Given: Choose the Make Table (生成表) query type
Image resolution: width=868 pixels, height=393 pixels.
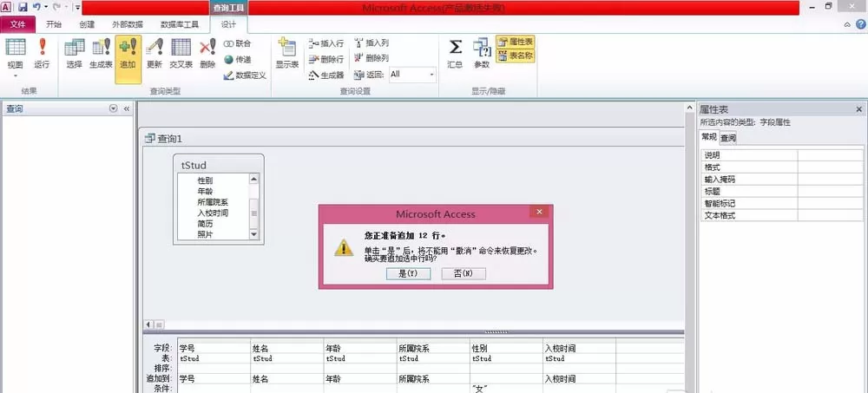Looking at the screenshot, I should tap(102, 55).
